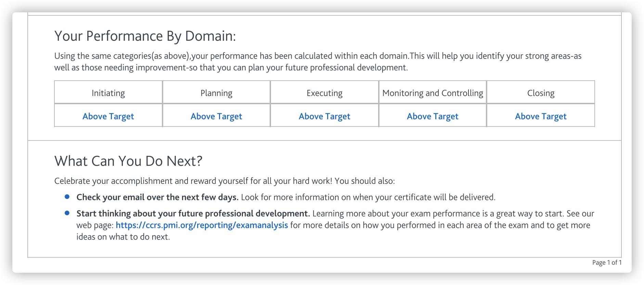Click Above Target result under Initiating
644x285 pixels.
pos(108,116)
